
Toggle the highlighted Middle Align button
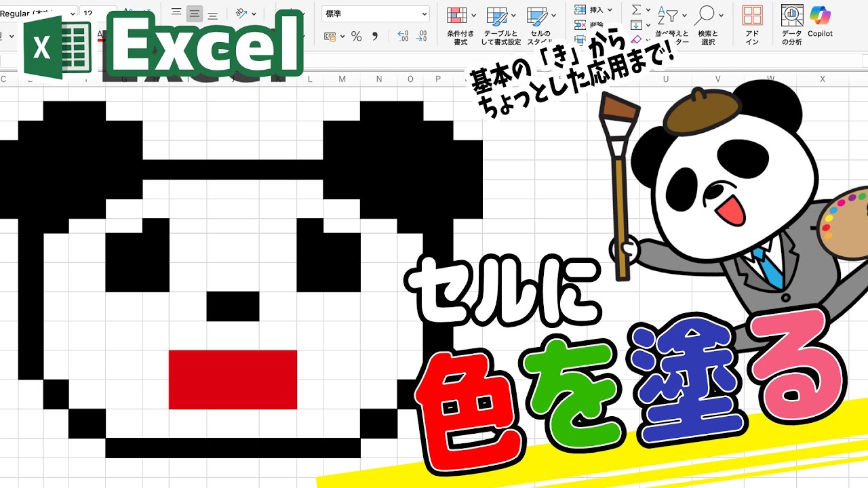click(x=195, y=13)
